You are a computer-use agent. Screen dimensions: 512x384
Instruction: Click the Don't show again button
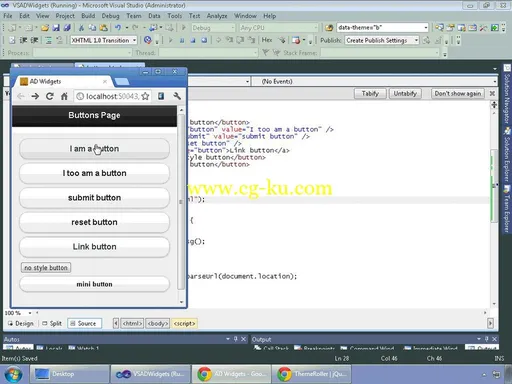[x=458, y=94]
